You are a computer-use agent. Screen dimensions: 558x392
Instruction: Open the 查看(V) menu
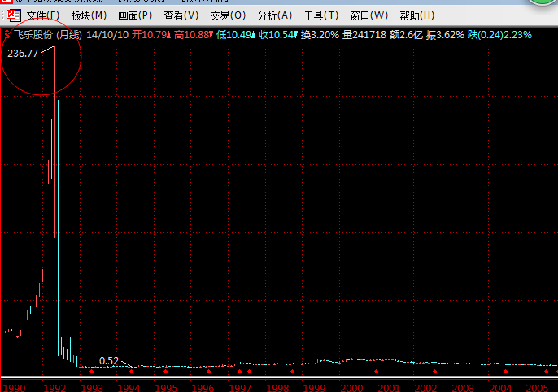coord(181,15)
